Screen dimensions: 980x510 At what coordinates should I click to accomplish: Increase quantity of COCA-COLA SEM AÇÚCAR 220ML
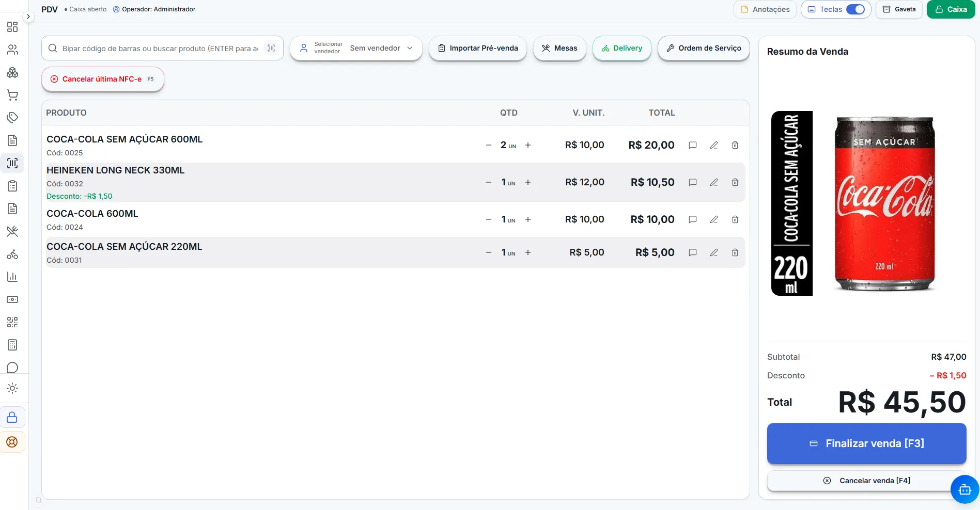tap(528, 252)
